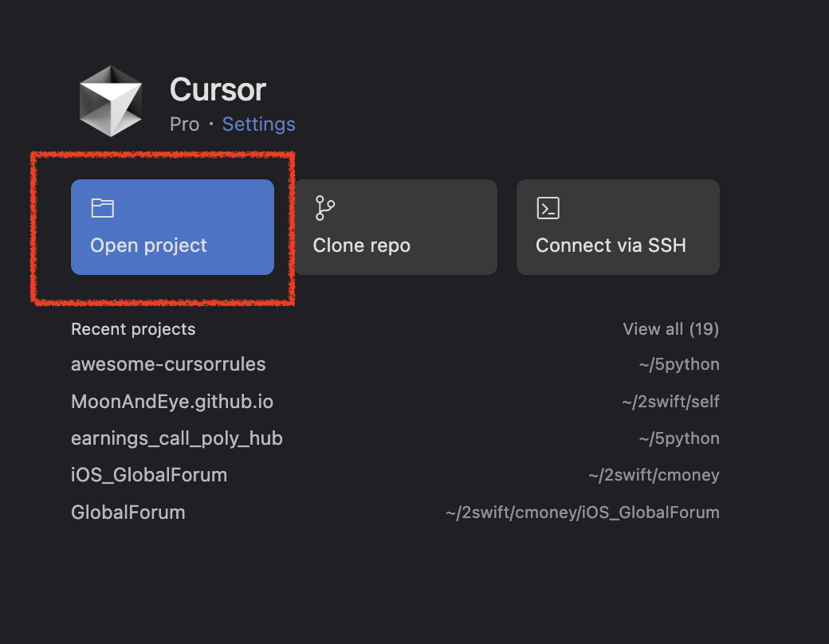This screenshot has width=829, height=644.
Task: Click the ~/2swift/cmoney path text
Action: [x=654, y=475]
